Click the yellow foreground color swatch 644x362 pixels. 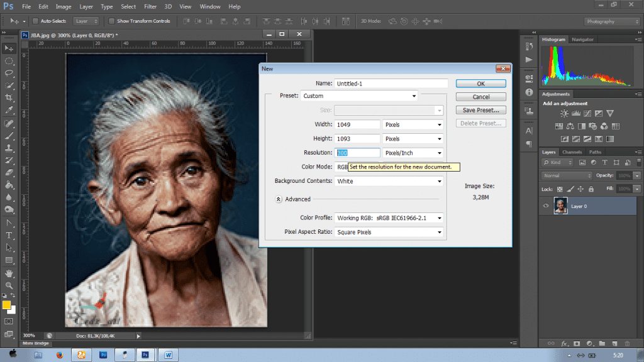pos(6,305)
